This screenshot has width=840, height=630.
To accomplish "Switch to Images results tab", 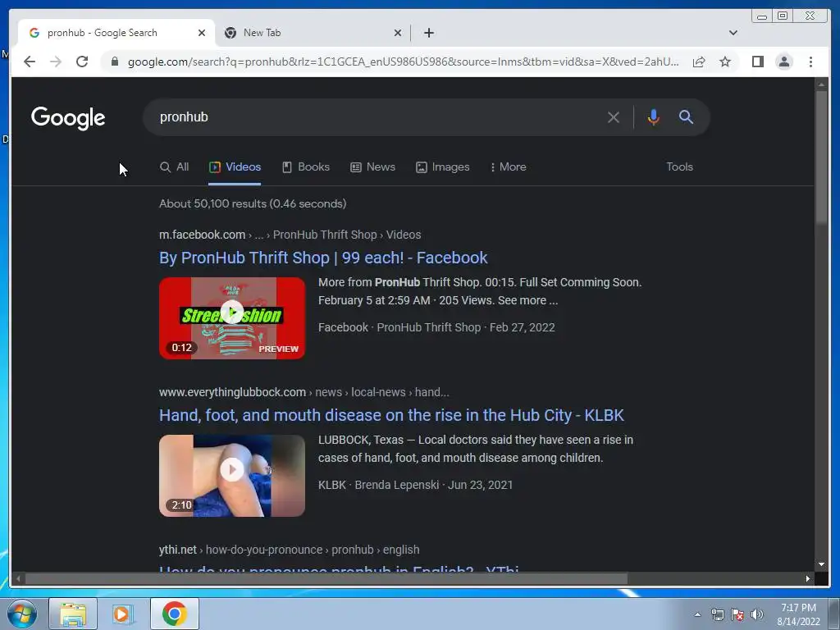I will (442, 167).
